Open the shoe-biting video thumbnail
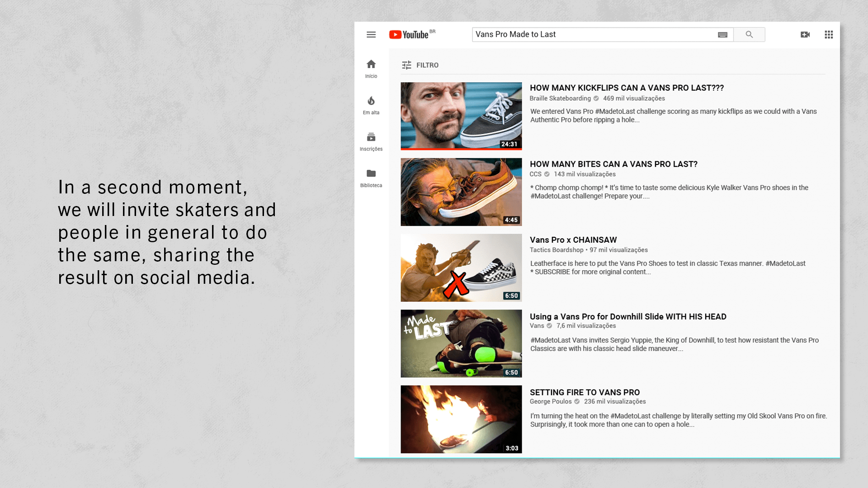Viewport: 868px width, 488px height. (x=461, y=192)
